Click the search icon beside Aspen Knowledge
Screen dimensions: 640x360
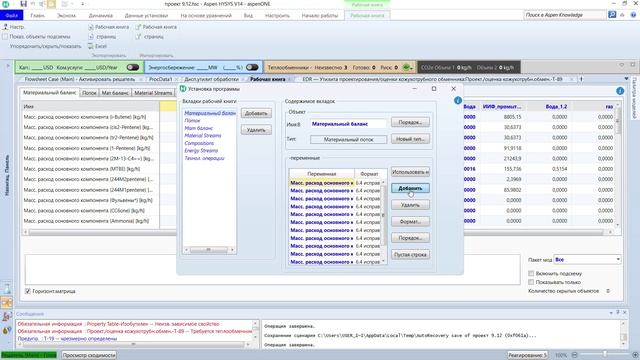(612, 15)
